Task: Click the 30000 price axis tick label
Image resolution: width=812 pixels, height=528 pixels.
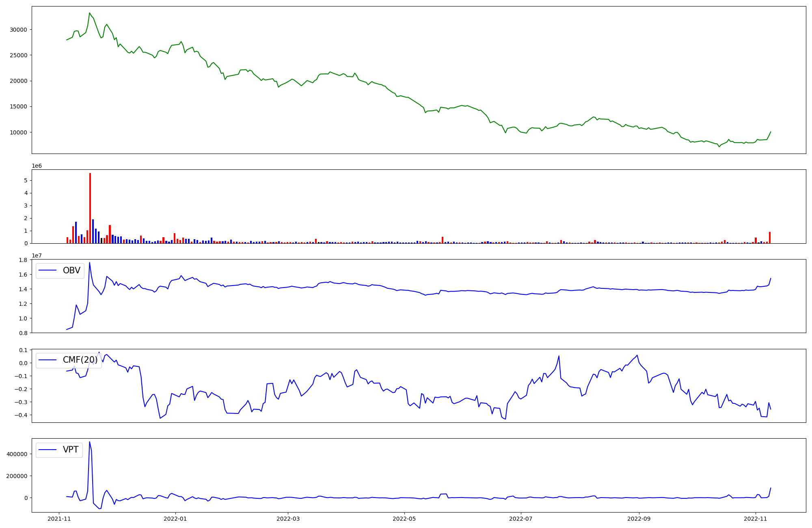Action: pos(18,30)
